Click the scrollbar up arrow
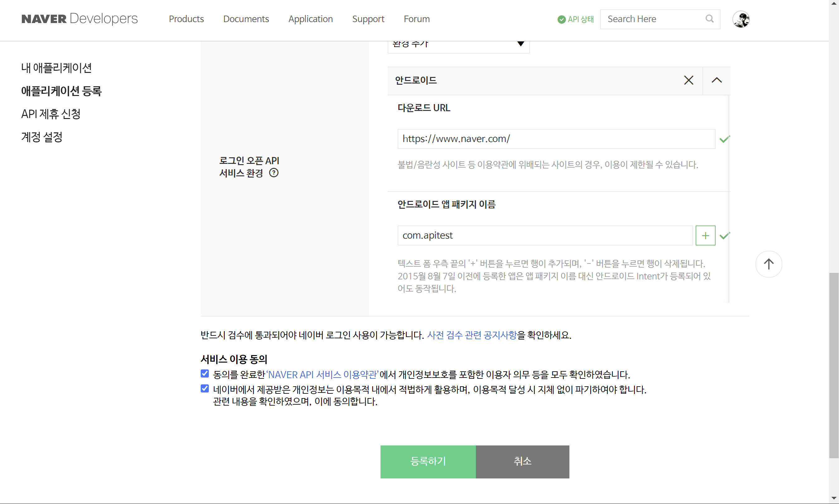 pyautogui.click(x=834, y=4)
